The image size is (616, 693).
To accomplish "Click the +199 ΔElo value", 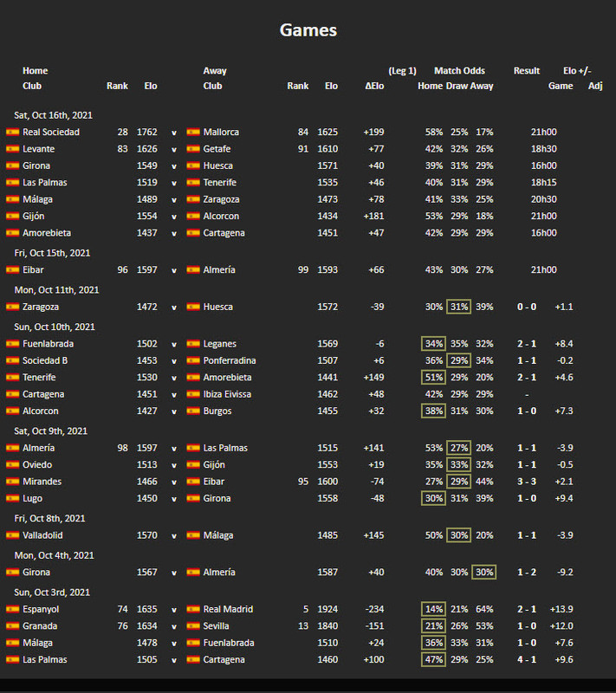I will [373, 133].
